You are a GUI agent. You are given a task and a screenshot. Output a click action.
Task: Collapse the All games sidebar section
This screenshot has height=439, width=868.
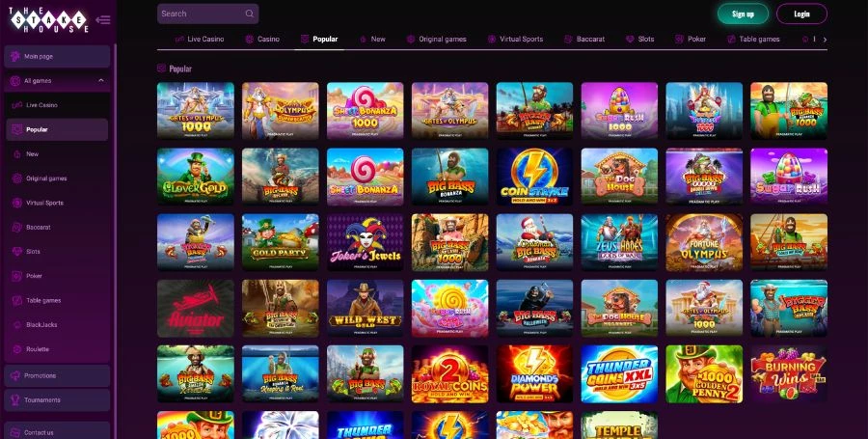click(x=100, y=81)
